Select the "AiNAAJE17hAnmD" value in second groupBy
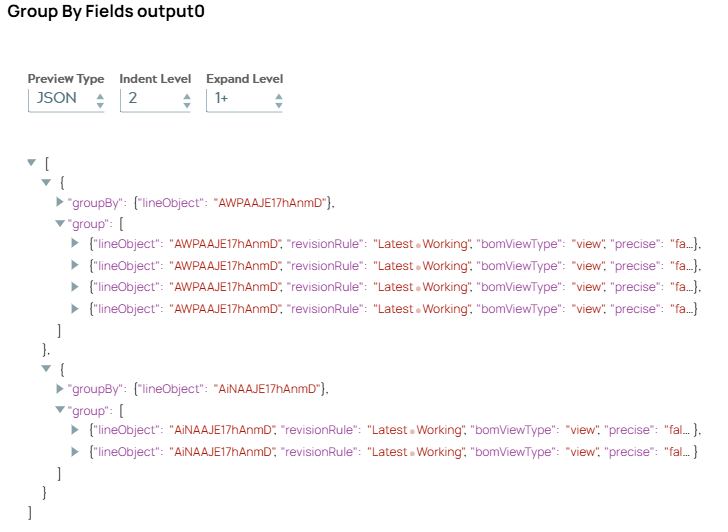The image size is (728, 532). tap(267, 389)
